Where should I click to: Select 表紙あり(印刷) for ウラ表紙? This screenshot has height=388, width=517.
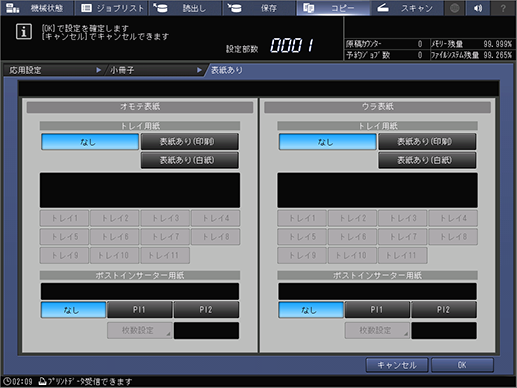427,142
